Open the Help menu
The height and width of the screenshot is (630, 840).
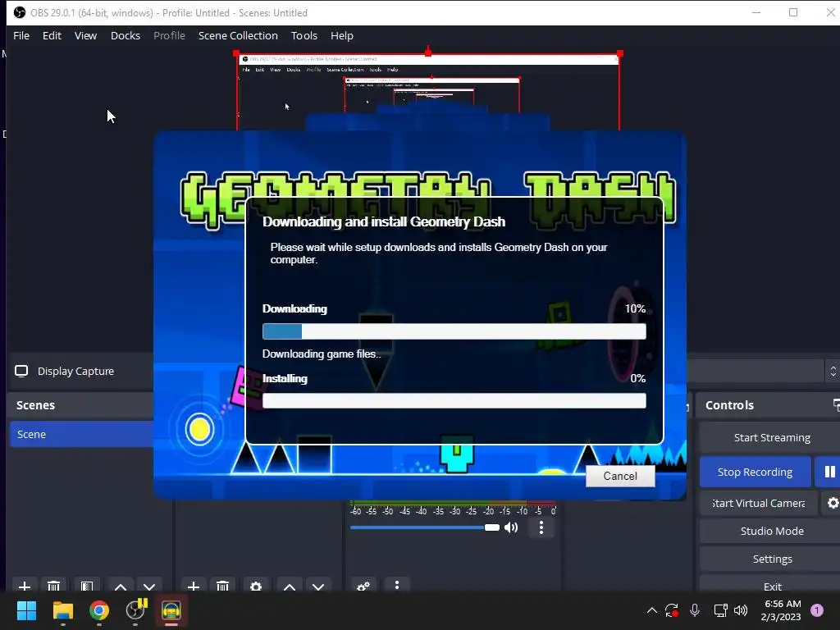point(342,35)
